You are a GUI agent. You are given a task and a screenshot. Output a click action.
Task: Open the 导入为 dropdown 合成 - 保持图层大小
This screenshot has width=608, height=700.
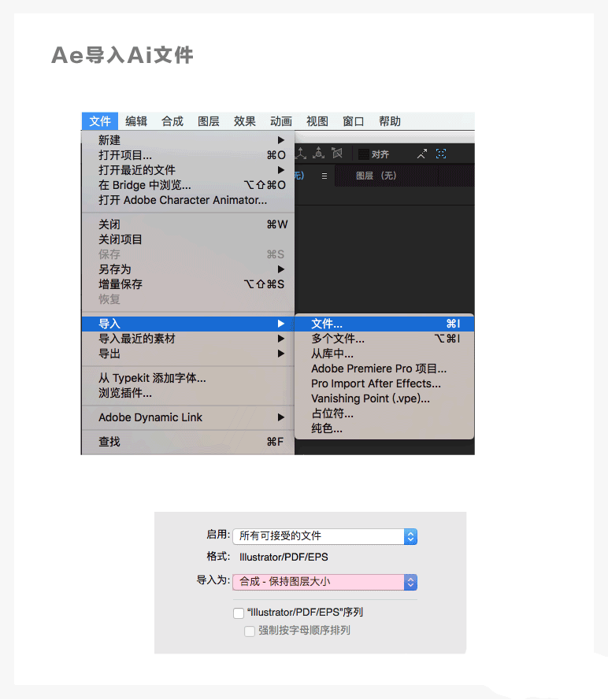coord(325,582)
